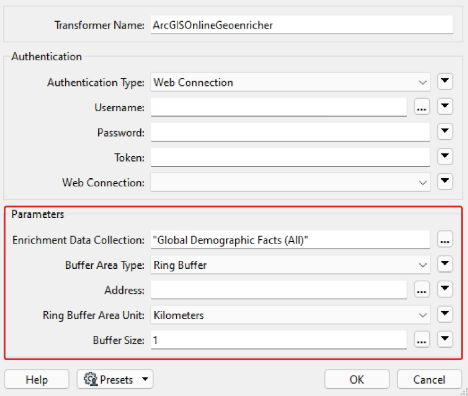Open Web Connection parameter arrow menu
Viewport: 468px width, 396px height.
(445, 182)
